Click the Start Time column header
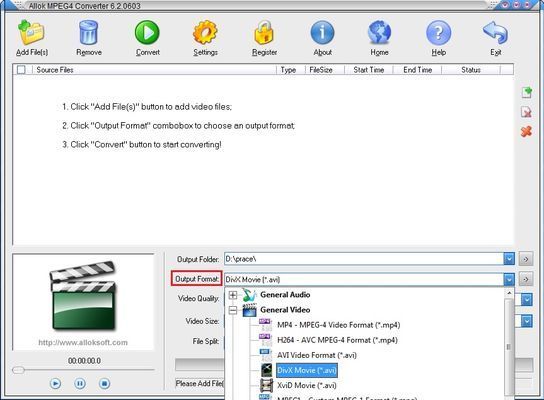The height and width of the screenshot is (400, 544). pyautogui.click(x=368, y=70)
